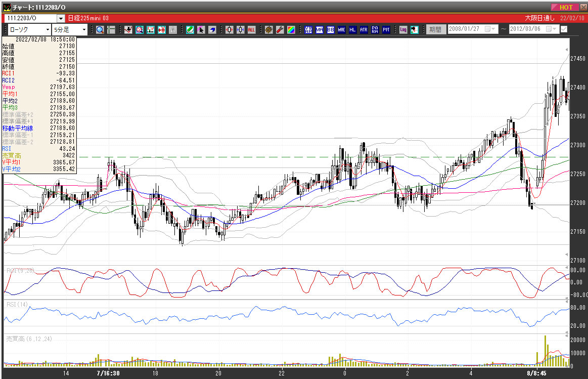Click the symbol code input 111.2203/O
The width and height of the screenshot is (588, 379).
[x=30, y=18]
